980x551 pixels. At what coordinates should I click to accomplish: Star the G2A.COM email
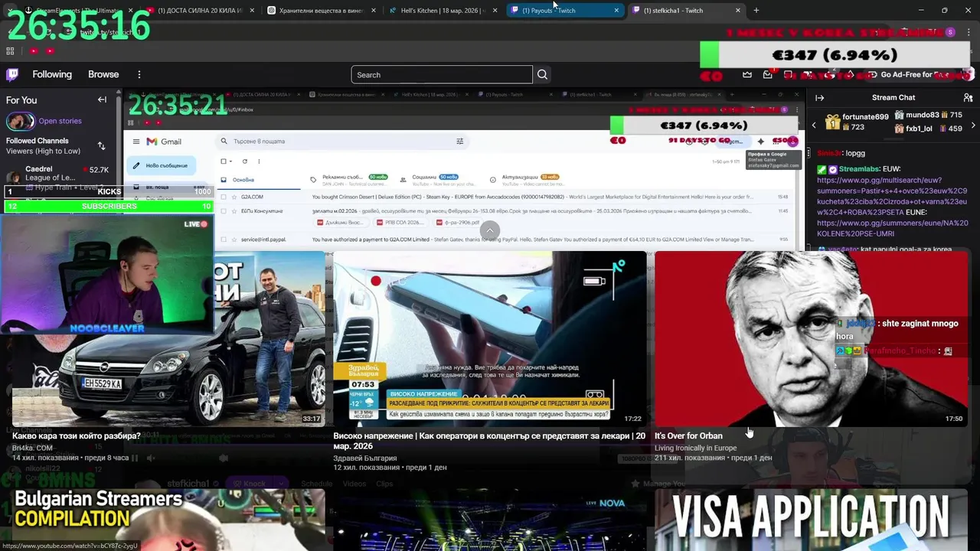point(233,197)
